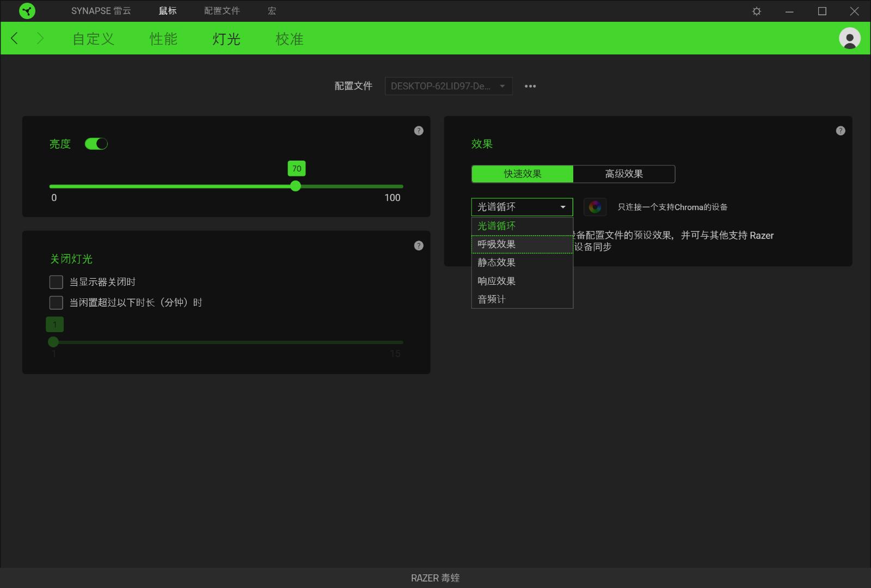871x588 pixels.
Task: Expand the profile dropdown DESKTOP-62LID97
Action: [448, 86]
